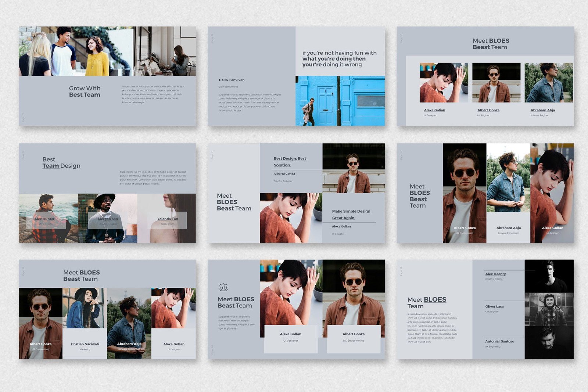Select the Best Team Design heading

click(x=61, y=162)
